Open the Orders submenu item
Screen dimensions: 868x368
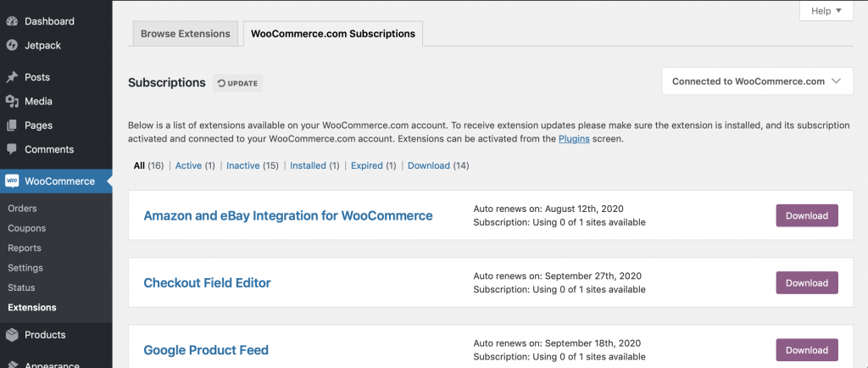[x=22, y=209]
